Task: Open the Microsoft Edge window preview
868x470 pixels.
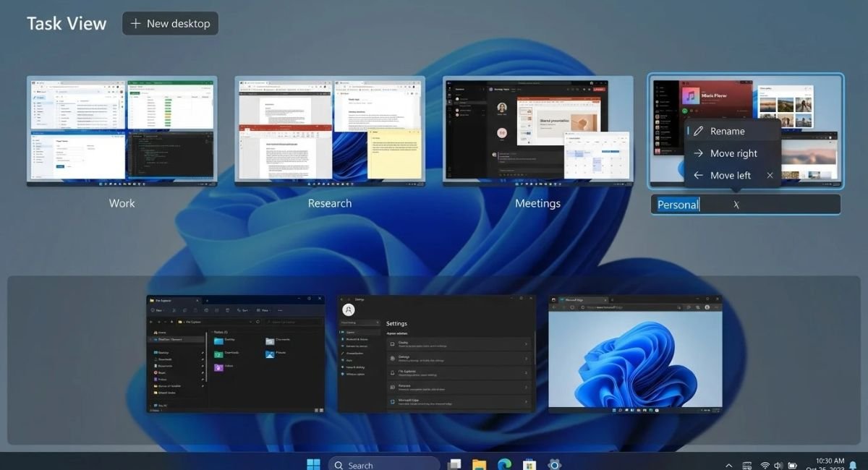Action: tap(635, 354)
